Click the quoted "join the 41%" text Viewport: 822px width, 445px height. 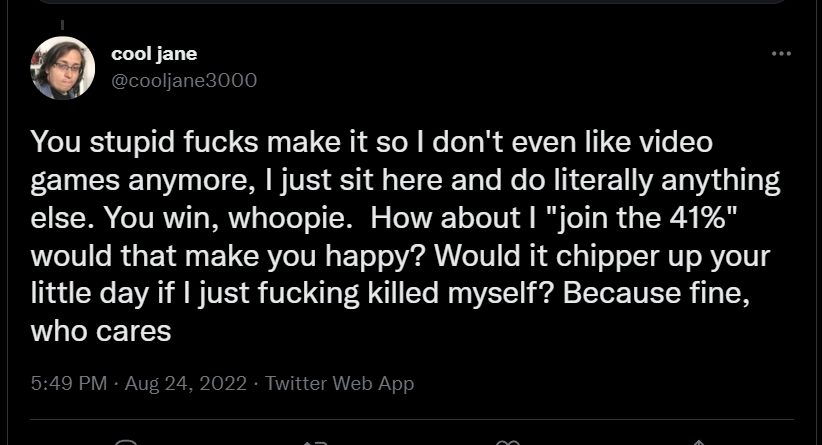pos(641,217)
